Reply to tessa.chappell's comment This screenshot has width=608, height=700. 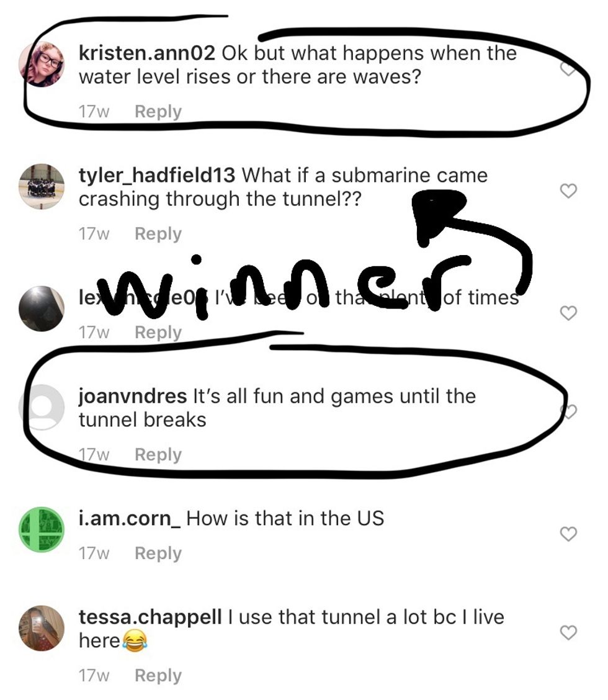pos(158,675)
